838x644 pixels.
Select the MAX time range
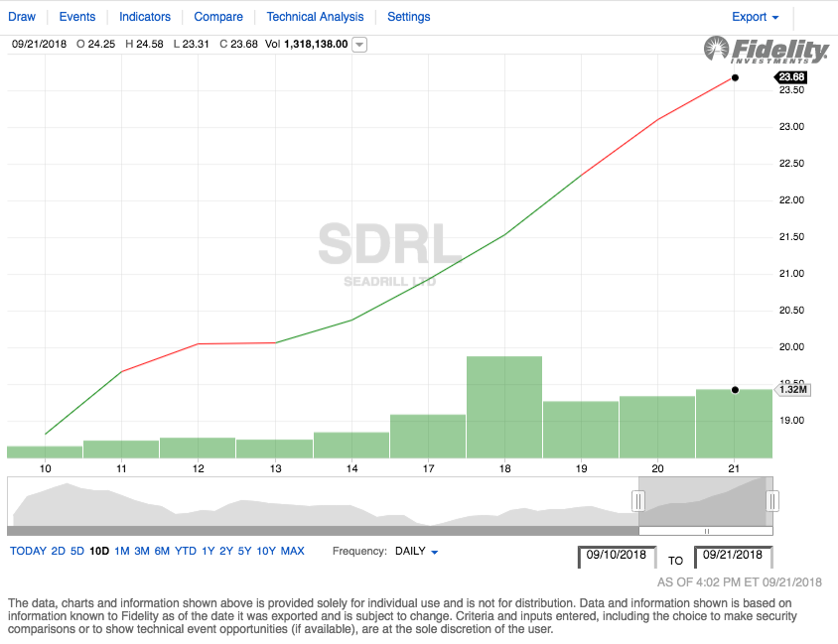click(292, 551)
